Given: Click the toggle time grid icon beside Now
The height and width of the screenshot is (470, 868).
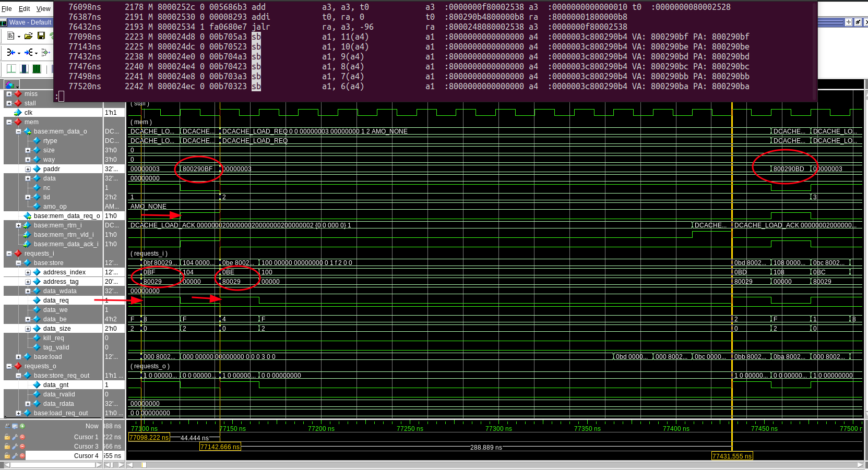Looking at the screenshot, I should pos(7,426).
